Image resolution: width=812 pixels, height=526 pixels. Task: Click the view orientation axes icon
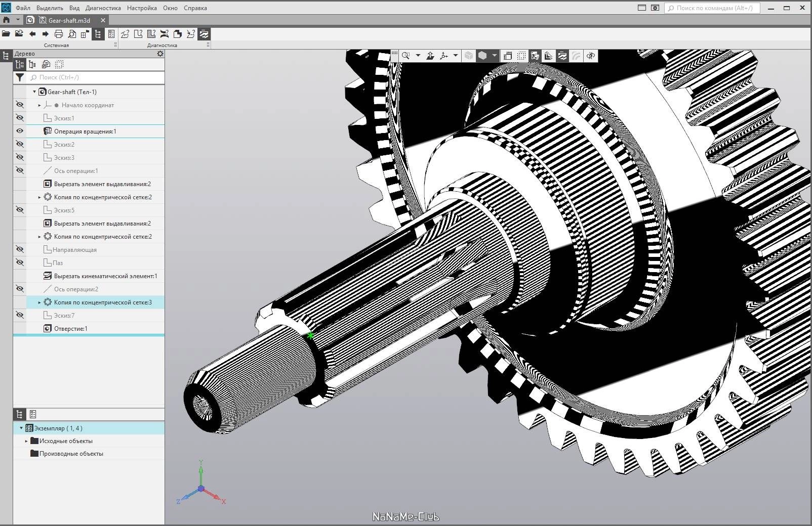point(444,56)
